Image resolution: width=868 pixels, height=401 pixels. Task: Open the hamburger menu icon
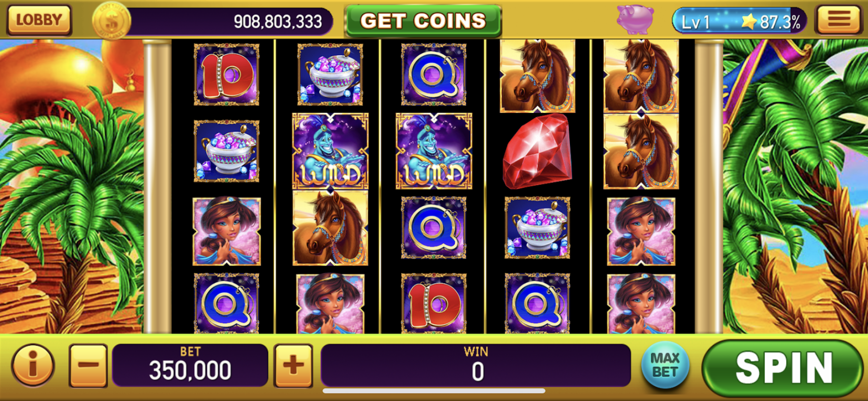839,20
